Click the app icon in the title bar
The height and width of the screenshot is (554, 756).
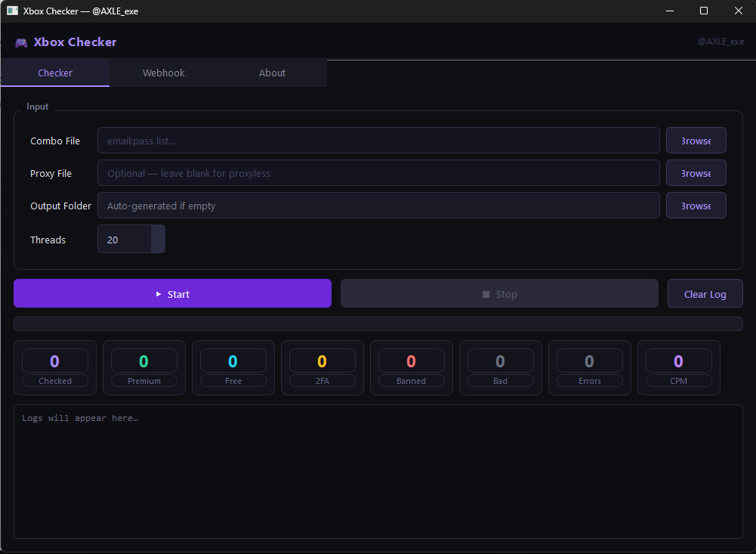12,11
